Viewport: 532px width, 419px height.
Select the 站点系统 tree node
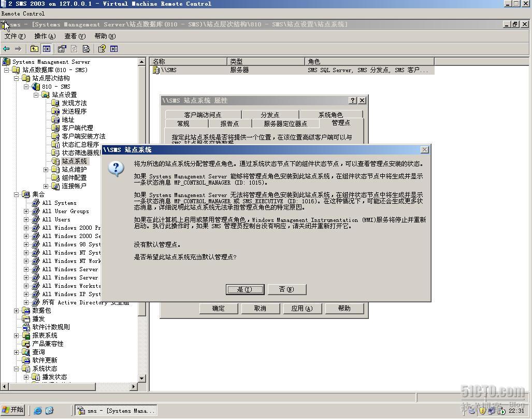(74, 161)
